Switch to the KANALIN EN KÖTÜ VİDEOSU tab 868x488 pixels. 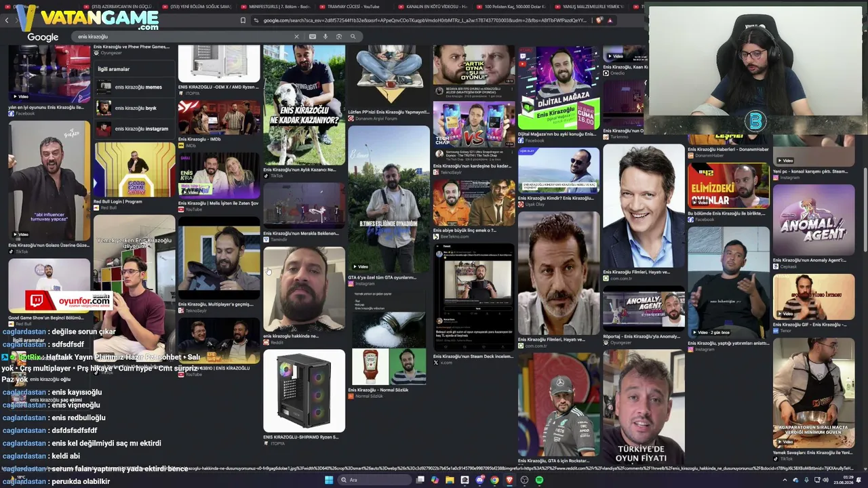point(434,6)
